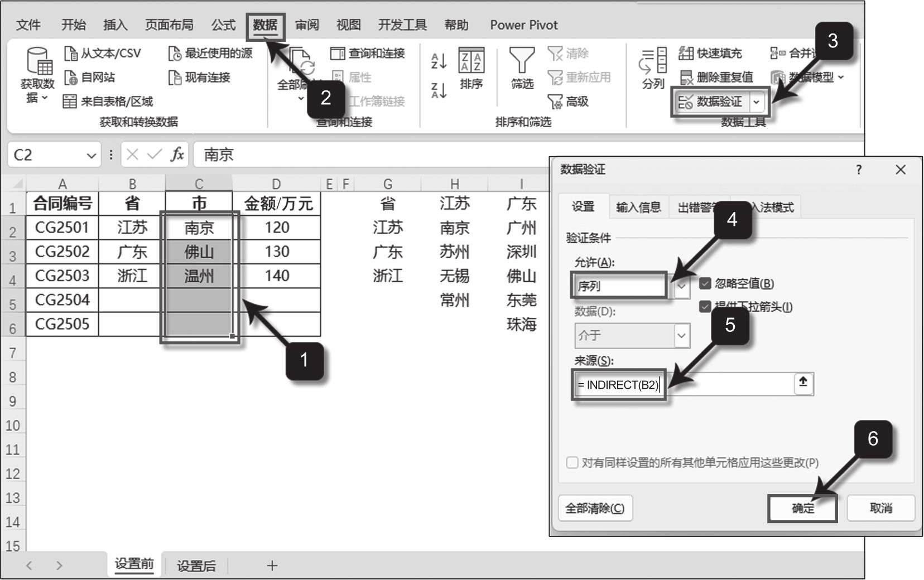
Task: Switch to the 输入信息 tab
Action: click(x=638, y=207)
